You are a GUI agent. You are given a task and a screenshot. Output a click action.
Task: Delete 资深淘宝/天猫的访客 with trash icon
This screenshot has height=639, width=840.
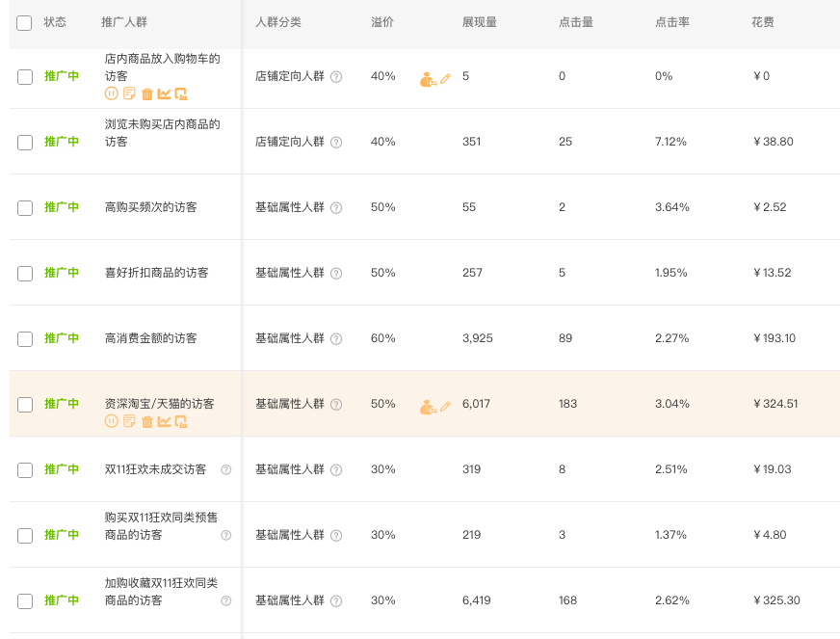click(146, 421)
